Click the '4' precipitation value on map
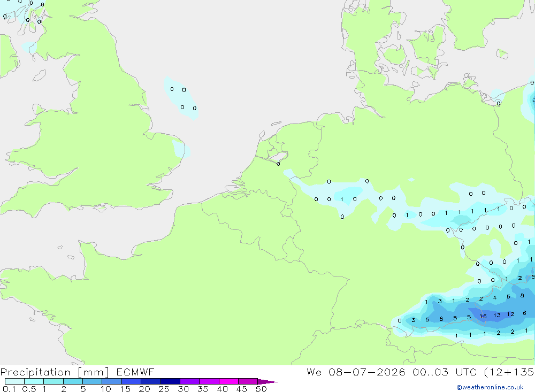Screen dimensions: 535x392 pos(495,297)
